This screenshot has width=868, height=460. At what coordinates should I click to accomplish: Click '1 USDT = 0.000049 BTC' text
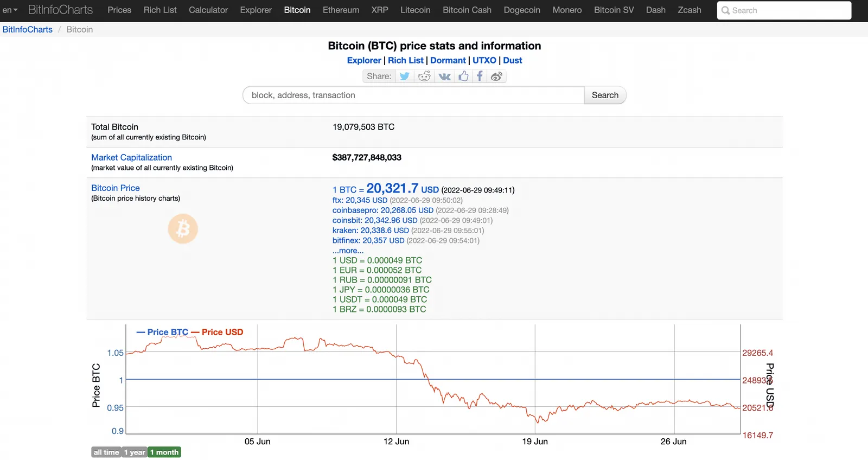(380, 299)
